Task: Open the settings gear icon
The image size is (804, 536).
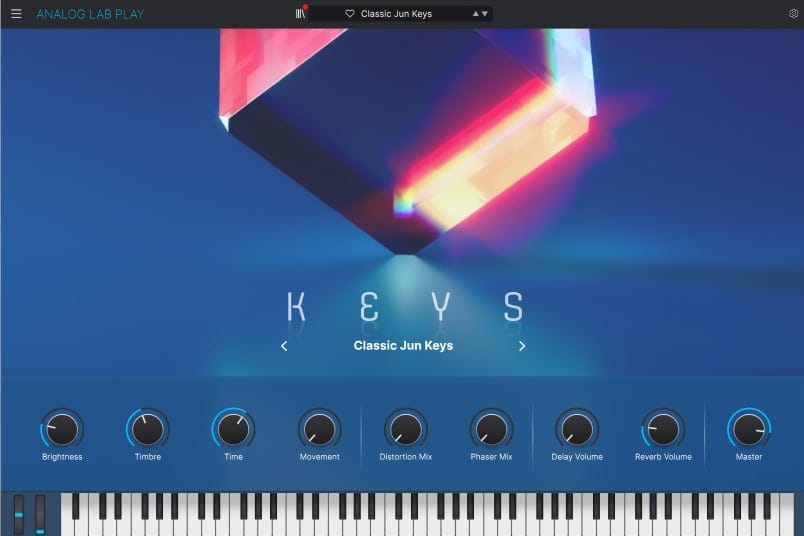Action: coord(794,14)
